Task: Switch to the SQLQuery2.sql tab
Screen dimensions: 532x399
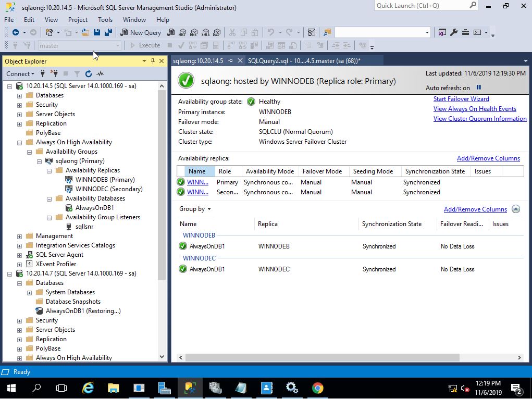Action: 304,61
